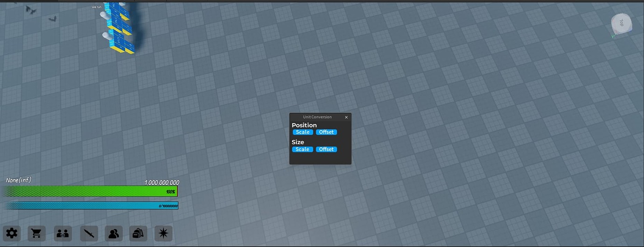Click the 1,000,000,000 value text

[161, 183]
